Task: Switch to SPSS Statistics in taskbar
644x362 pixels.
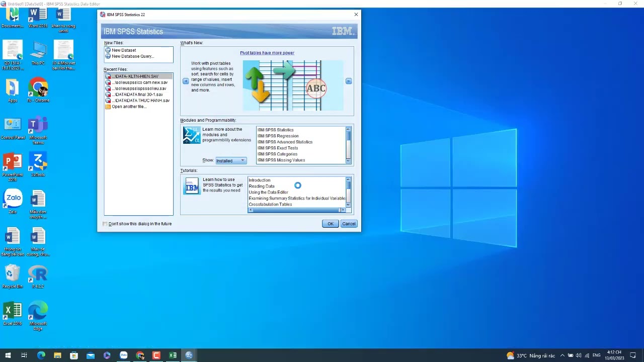Action: click(x=189, y=355)
